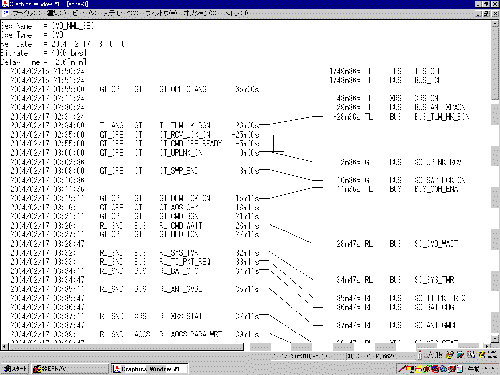The height and width of the screenshot is (375, 500).
Task: Select the second taskbar application button
Action: point(70,369)
